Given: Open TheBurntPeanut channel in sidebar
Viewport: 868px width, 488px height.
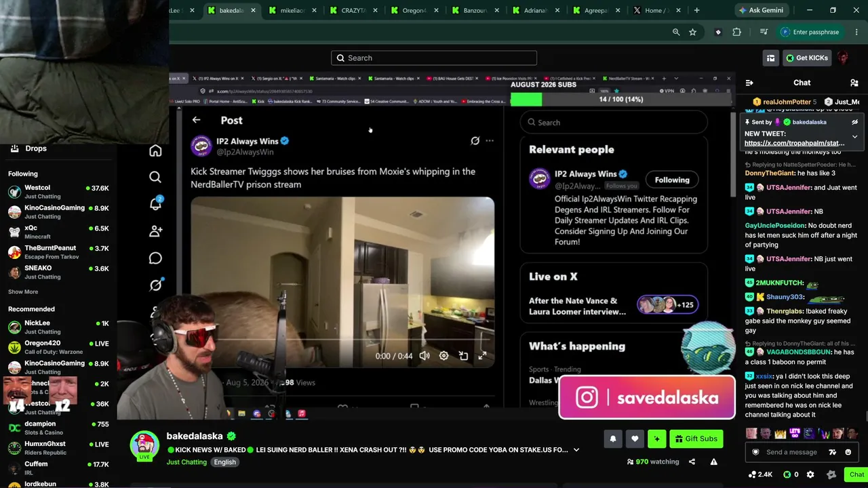Looking at the screenshot, I should (59, 252).
